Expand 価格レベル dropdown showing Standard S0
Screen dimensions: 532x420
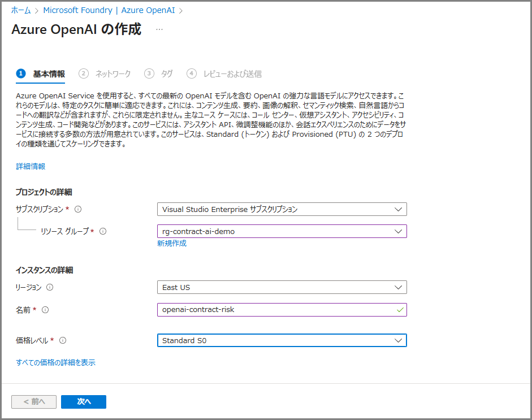[282, 340]
